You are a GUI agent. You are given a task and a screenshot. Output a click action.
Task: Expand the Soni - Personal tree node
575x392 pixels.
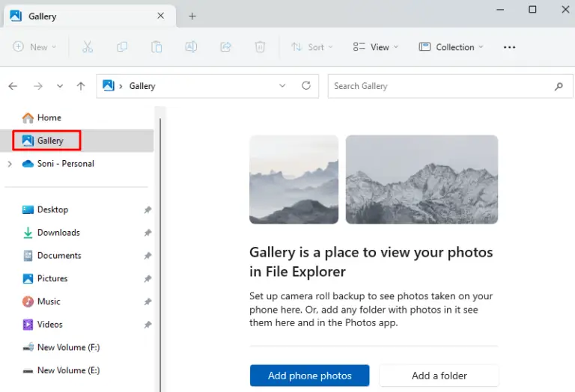(x=10, y=164)
